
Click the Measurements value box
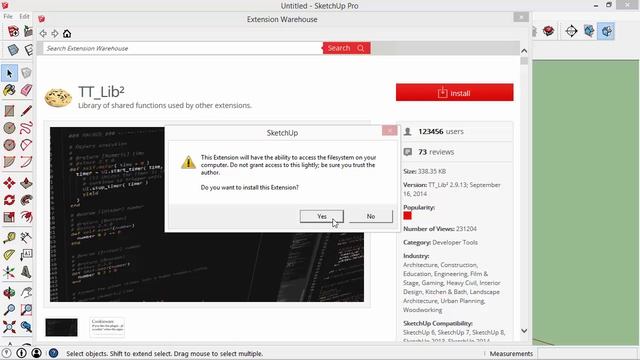coord(587,353)
